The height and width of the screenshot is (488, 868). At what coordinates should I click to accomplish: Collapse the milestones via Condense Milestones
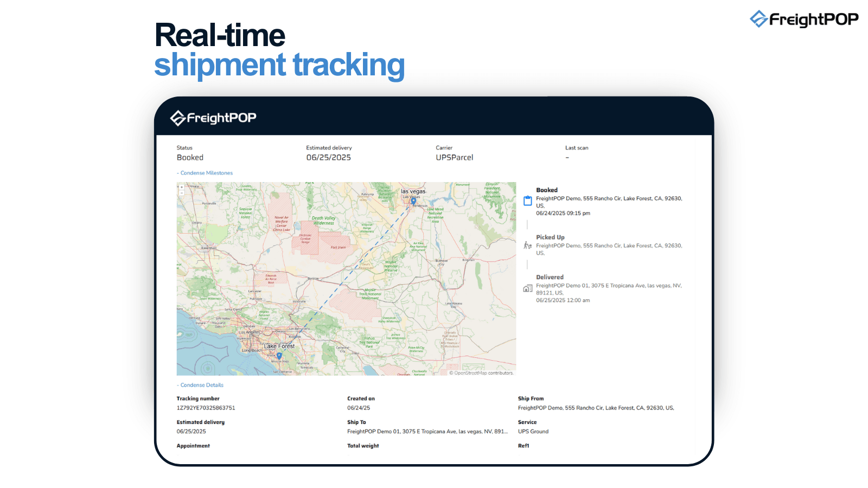point(205,172)
